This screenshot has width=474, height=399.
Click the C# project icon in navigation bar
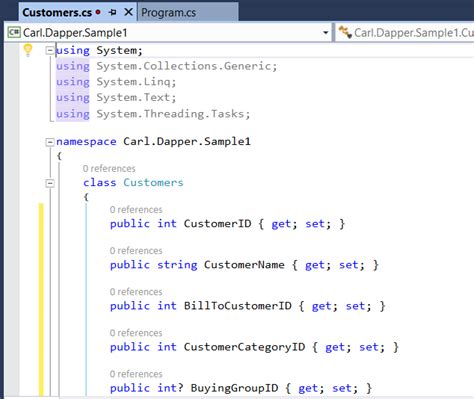(14, 32)
